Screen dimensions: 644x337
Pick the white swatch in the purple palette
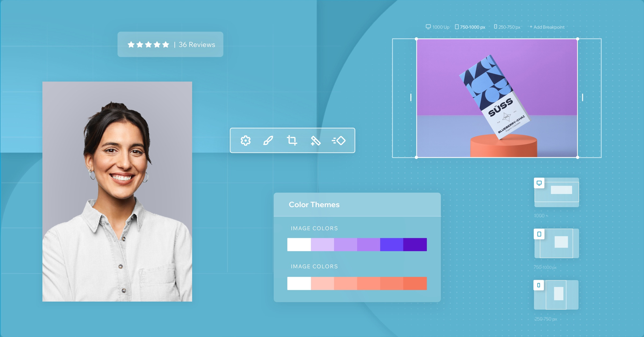(x=299, y=244)
